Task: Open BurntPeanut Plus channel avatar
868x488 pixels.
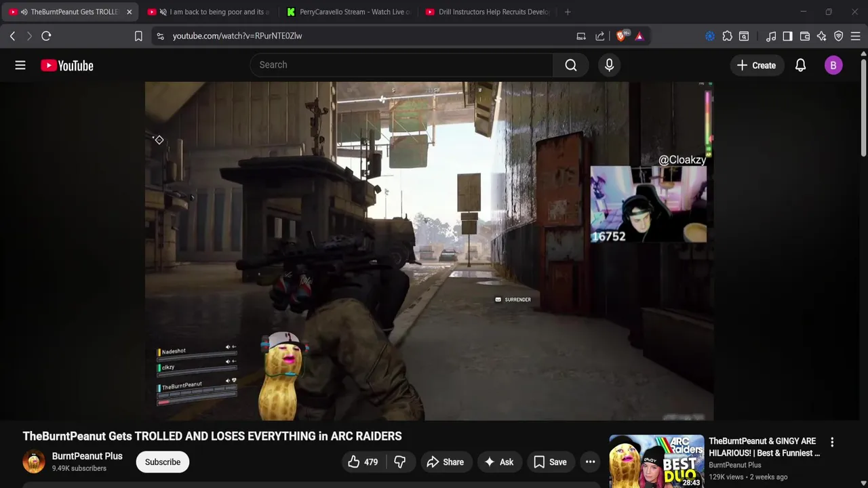Action: click(34, 462)
